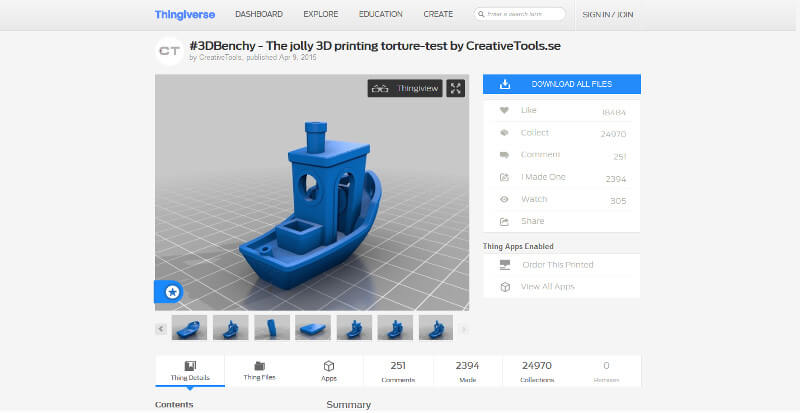The image size is (800, 413).
Task: Click SIGN IN / JOIN
Action: point(608,15)
